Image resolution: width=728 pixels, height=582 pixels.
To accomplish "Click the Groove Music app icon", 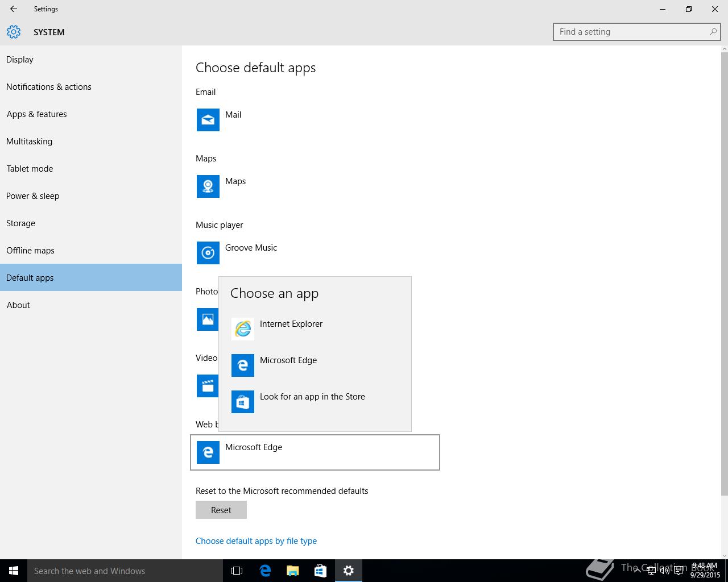I will click(208, 253).
